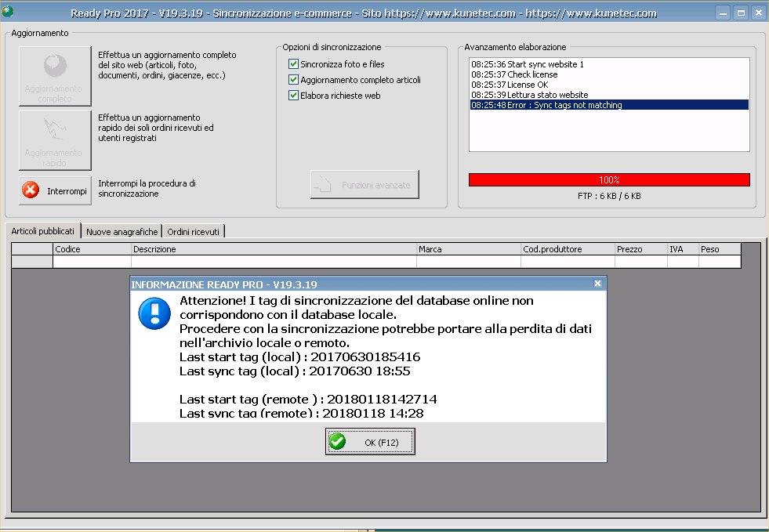
Task: Select the Prezzo column header
Action: (641, 249)
